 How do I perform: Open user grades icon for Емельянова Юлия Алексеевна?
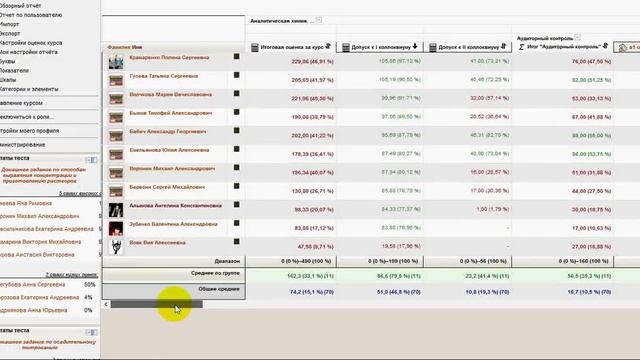pyautogui.click(x=236, y=149)
